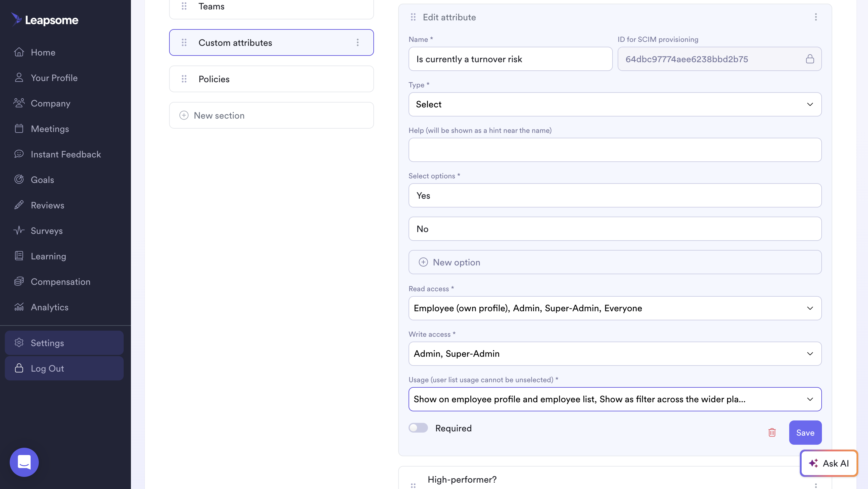This screenshot has width=868, height=489.
Task: Open Ask AI assistant
Action: click(829, 464)
